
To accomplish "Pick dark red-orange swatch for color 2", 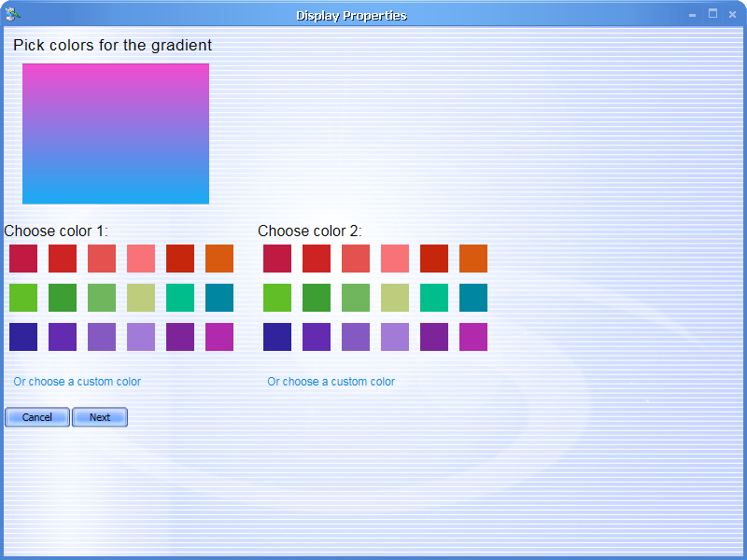I will tap(434, 259).
